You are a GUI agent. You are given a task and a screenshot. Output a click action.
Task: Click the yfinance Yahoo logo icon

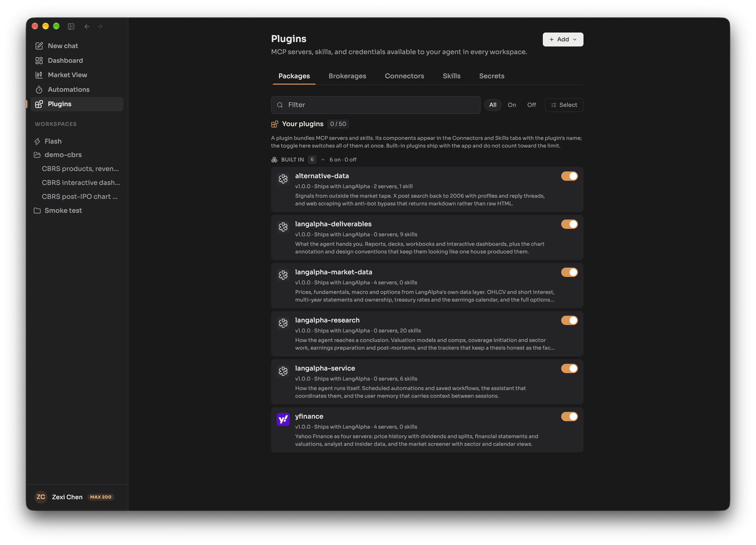click(283, 419)
